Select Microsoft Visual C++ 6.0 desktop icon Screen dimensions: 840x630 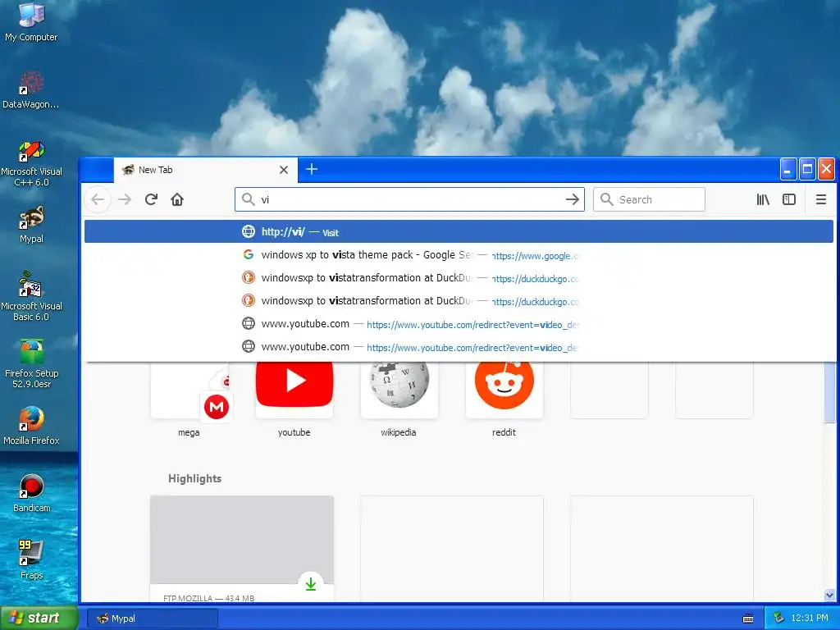(x=31, y=163)
